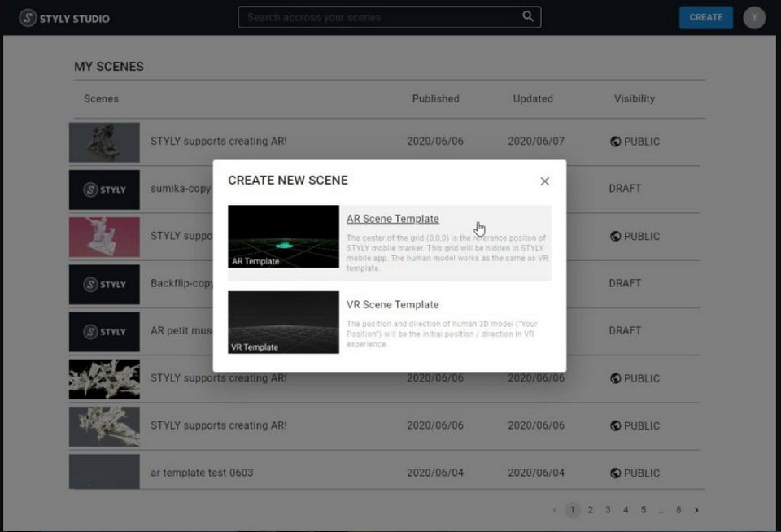Image resolution: width=781 pixels, height=532 pixels.
Task: Click thumbnail of Backflip-copy scene
Action: 104,285
